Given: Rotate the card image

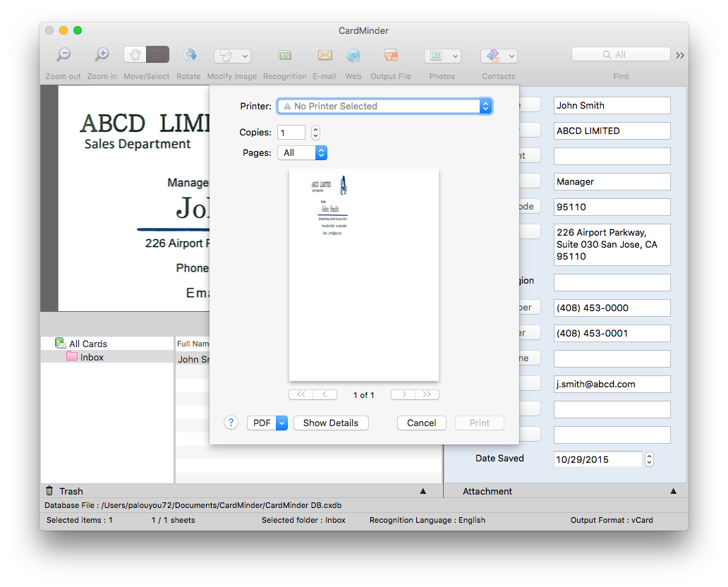Looking at the screenshot, I should point(189,55).
